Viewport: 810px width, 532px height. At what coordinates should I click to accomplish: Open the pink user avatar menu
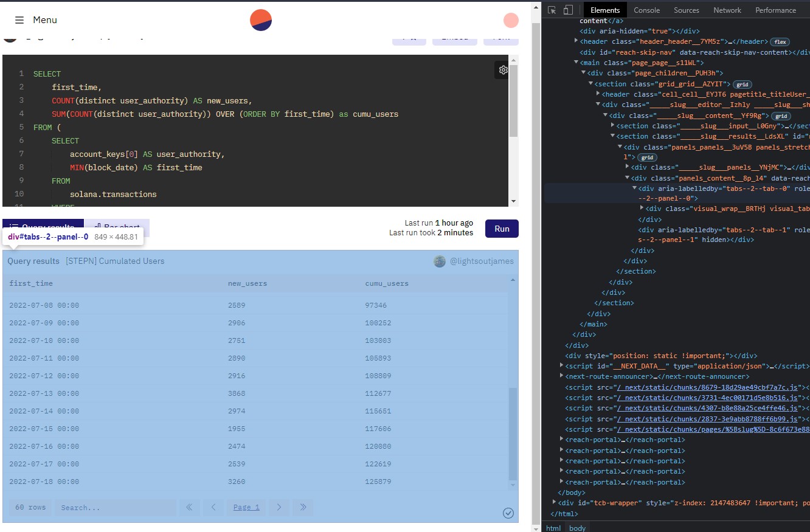511,20
